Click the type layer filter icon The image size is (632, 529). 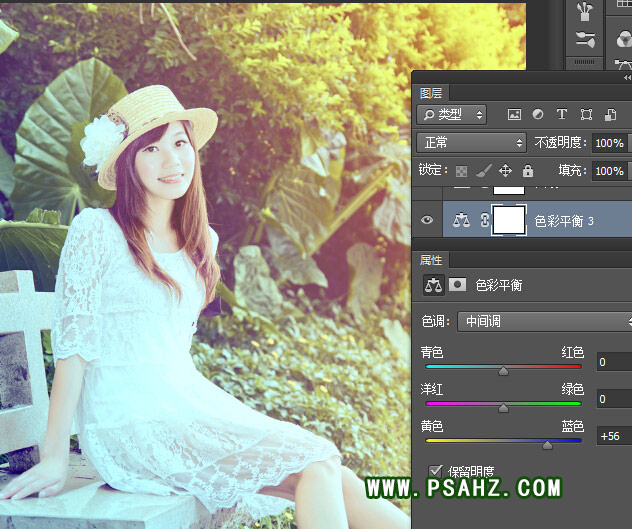click(562, 115)
